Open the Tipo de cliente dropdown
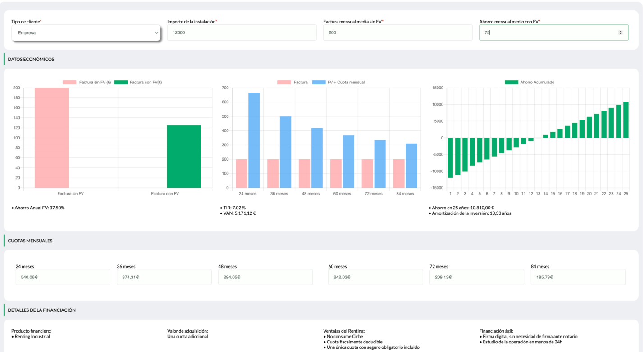Image resolution: width=644 pixels, height=352 pixels. point(86,33)
